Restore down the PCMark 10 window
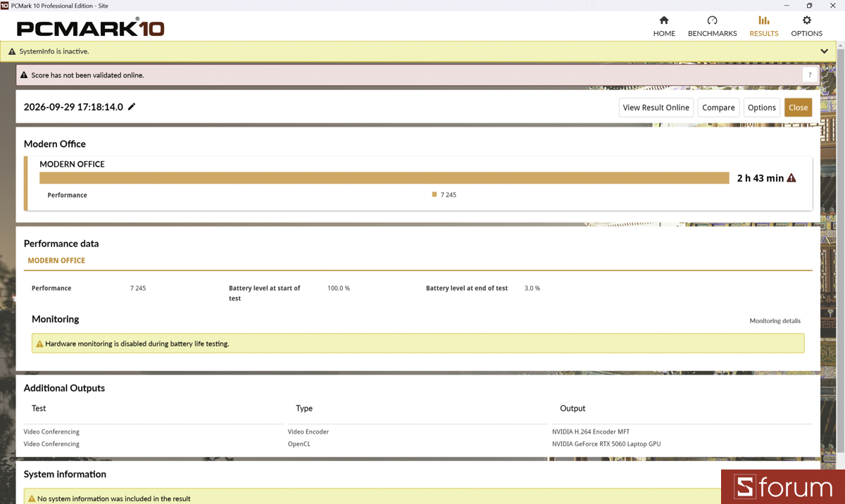 810,6
